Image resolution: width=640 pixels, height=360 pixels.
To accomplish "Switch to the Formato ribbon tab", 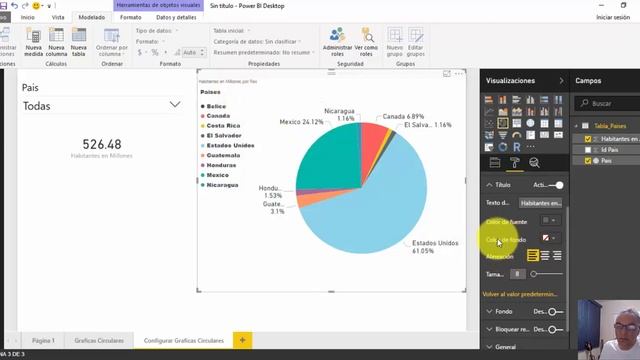I will point(131,17).
